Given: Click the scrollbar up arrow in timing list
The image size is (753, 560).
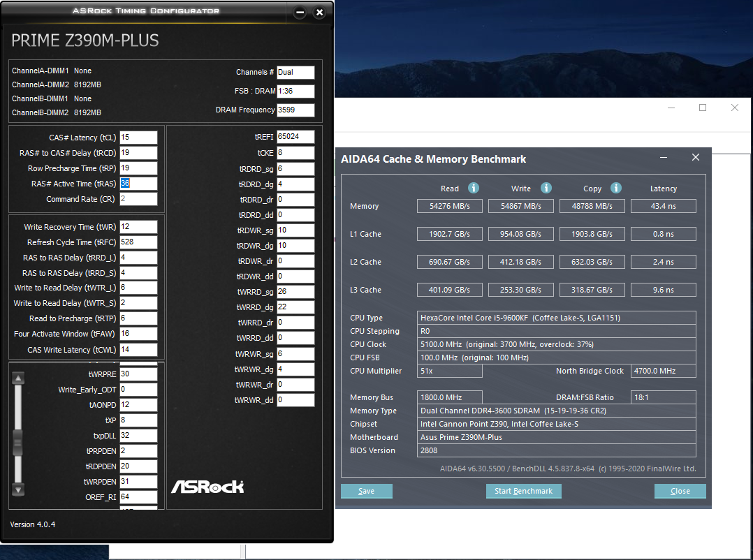Looking at the screenshot, I should [x=18, y=378].
